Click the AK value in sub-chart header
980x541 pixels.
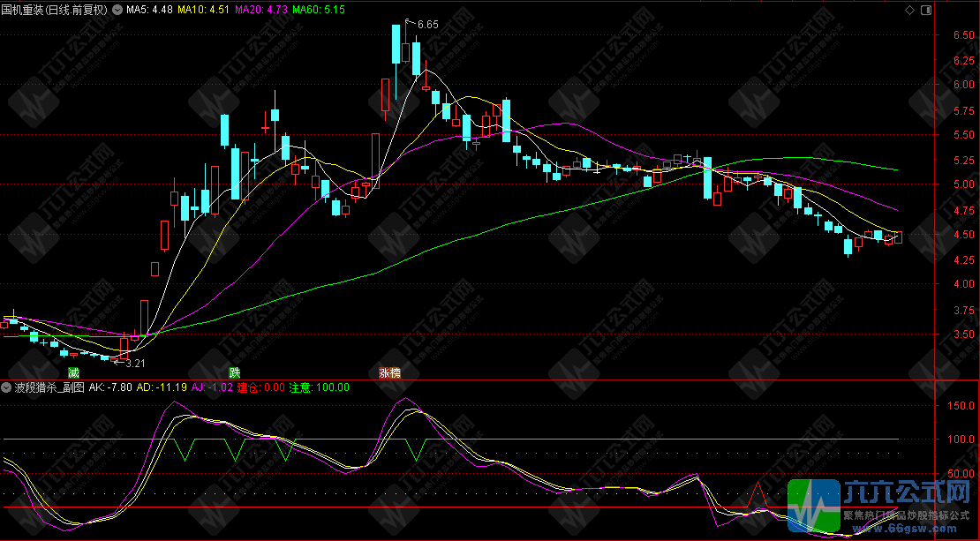(110, 387)
